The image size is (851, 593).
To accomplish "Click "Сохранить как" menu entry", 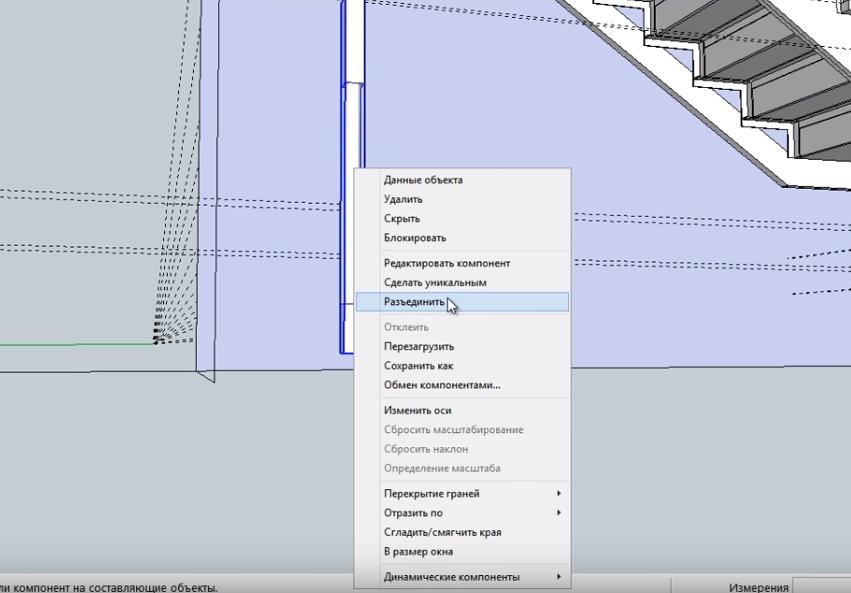I will (418, 366).
